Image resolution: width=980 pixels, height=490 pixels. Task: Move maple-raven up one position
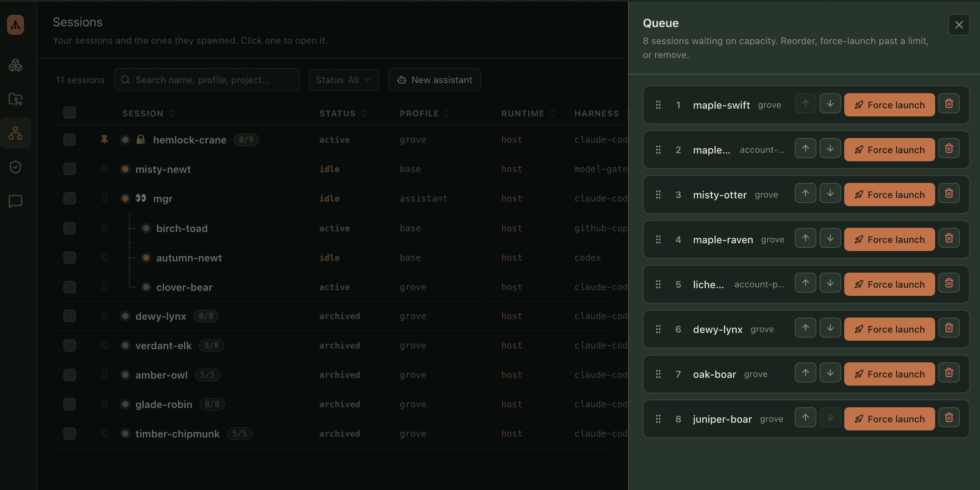(805, 238)
